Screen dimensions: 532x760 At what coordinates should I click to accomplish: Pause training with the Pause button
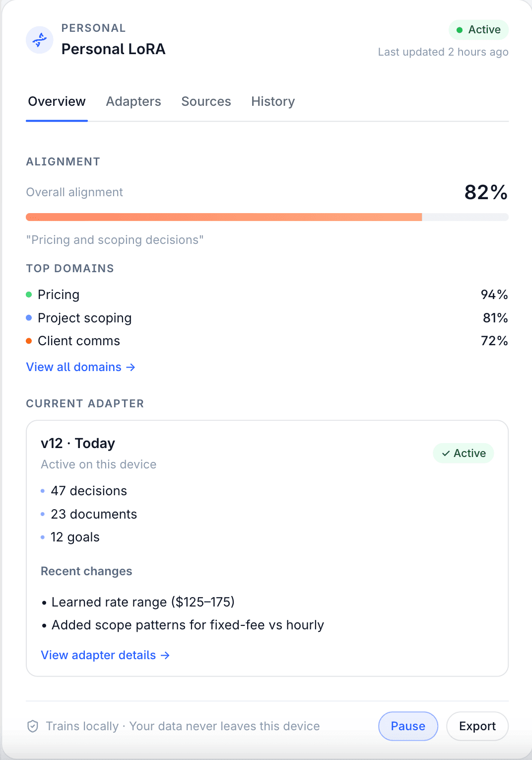click(407, 726)
